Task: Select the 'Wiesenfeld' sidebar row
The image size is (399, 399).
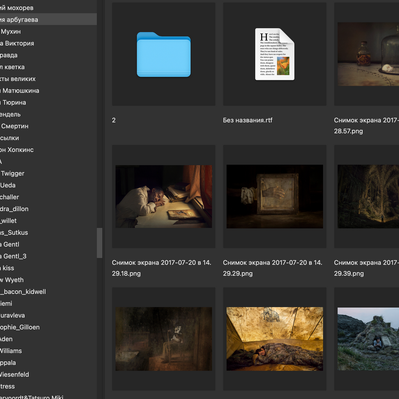Action: [48, 374]
